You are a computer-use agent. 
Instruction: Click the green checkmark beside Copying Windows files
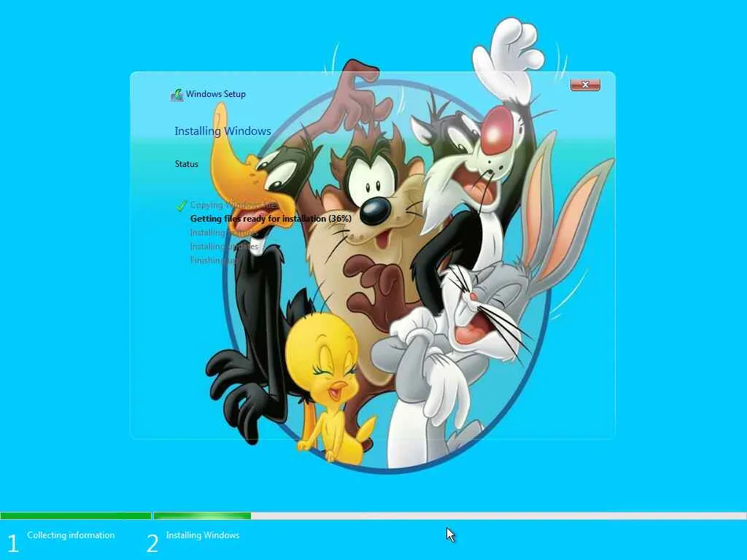coord(181,206)
